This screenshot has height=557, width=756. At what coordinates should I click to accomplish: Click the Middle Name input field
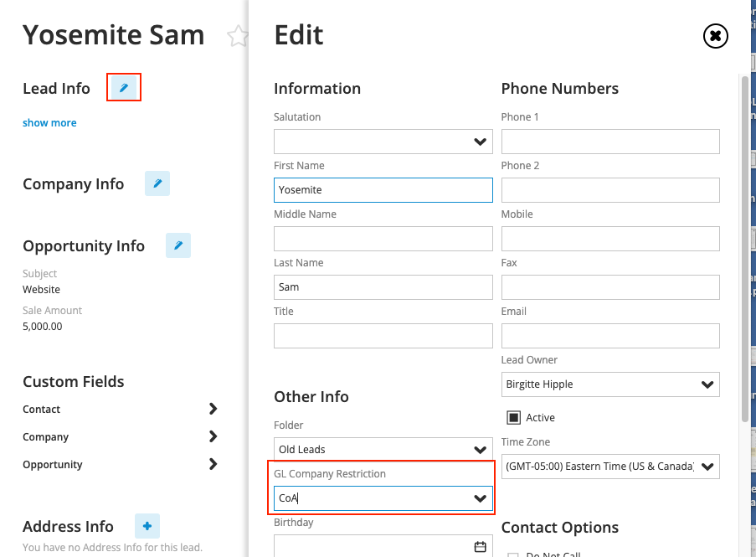click(x=383, y=239)
